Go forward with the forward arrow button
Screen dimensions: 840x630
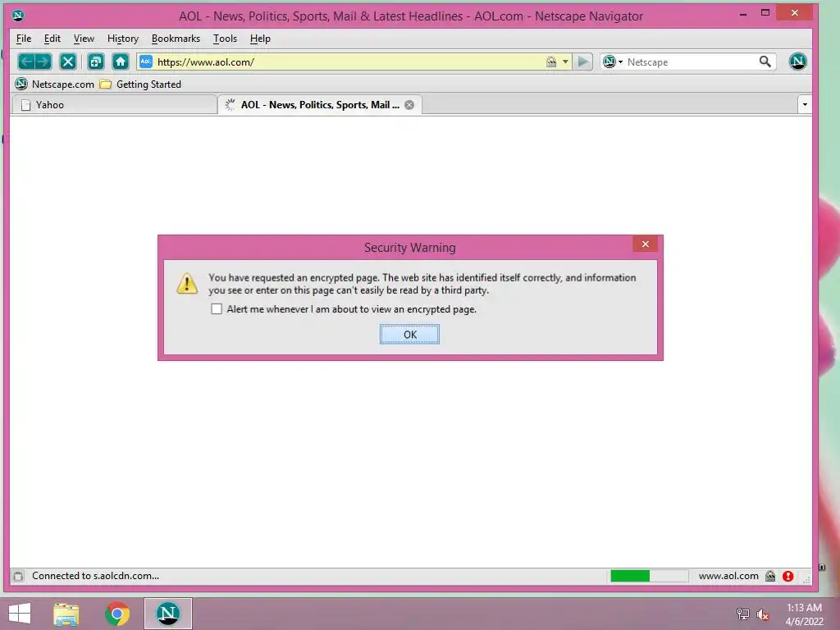(x=43, y=62)
